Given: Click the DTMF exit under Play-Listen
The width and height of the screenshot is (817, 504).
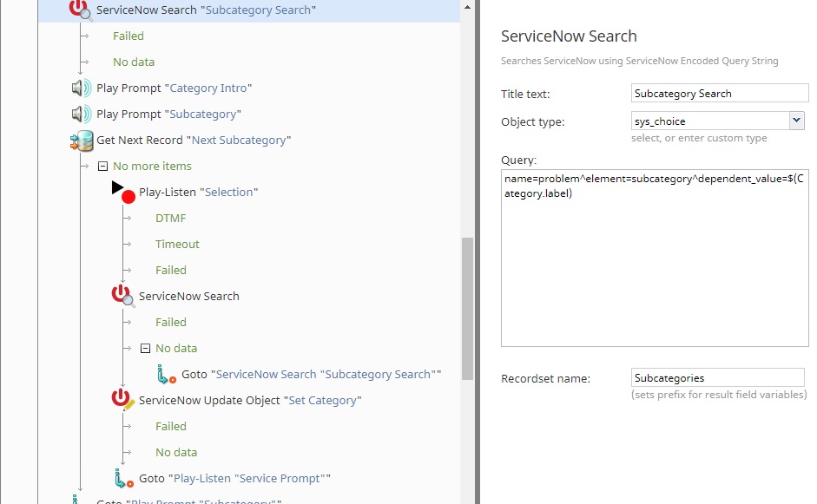Looking at the screenshot, I should click(x=170, y=218).
